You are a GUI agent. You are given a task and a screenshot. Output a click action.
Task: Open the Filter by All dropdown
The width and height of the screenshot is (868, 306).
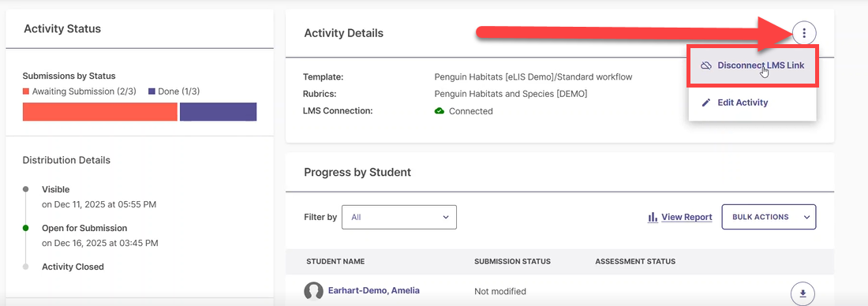(399, 217)
